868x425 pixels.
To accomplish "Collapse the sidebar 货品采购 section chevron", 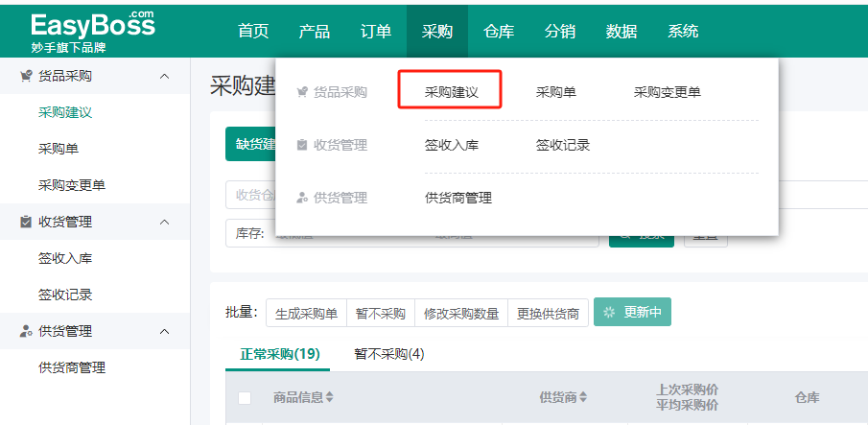I will pyautogui.click(x=164, y=76).
